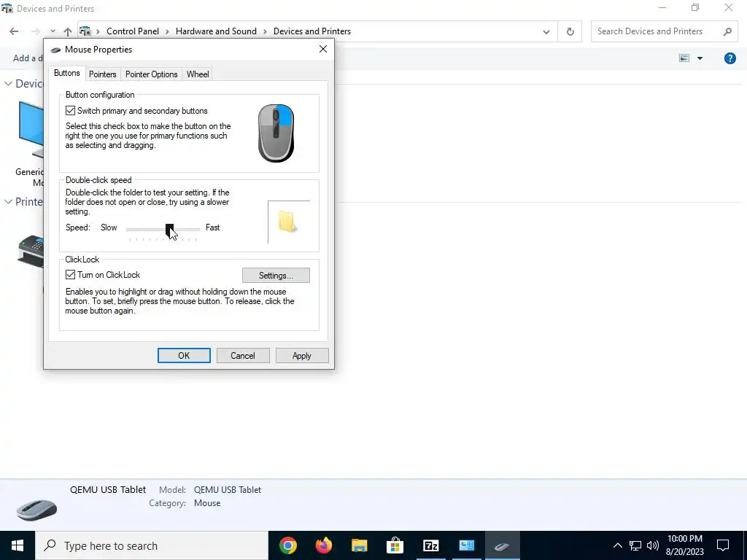The height and width of the screenshot is (560, 747).
Task: Select the Wheel tab
Action: tap(198, 74)
